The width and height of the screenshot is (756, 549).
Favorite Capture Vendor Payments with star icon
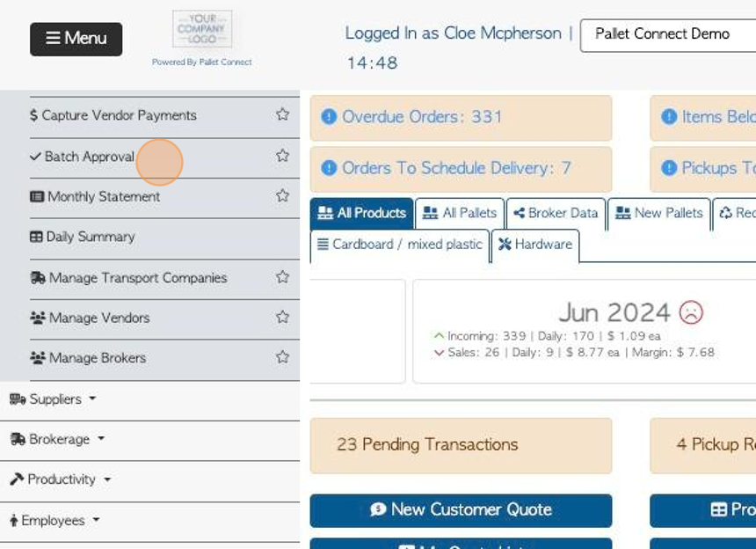pyautogui.click(x=282, y=114)
